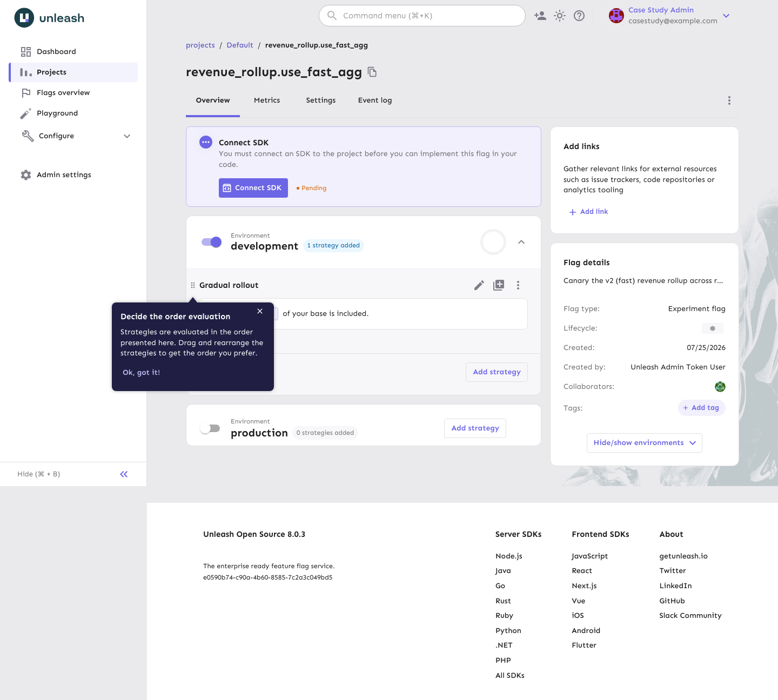Open the Event log tab
Viewport: 778px width, 700px height.
pyautogui.click(x=375, y=100)
